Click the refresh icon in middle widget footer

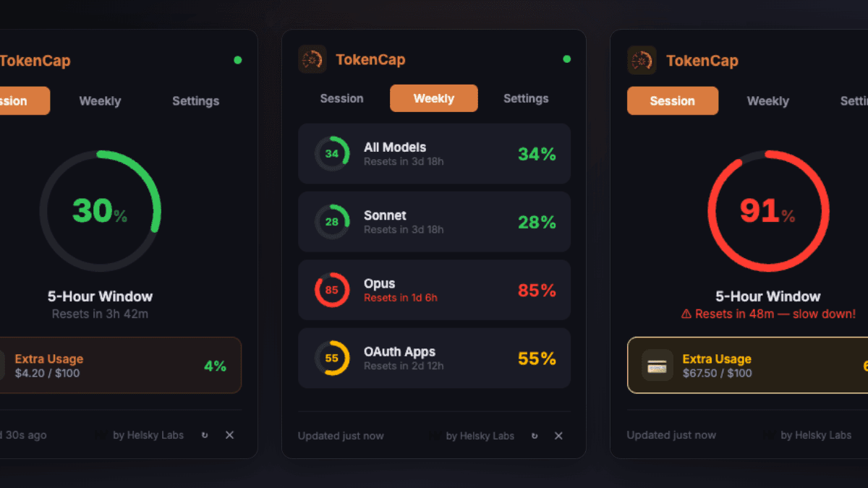click(534, 436)
